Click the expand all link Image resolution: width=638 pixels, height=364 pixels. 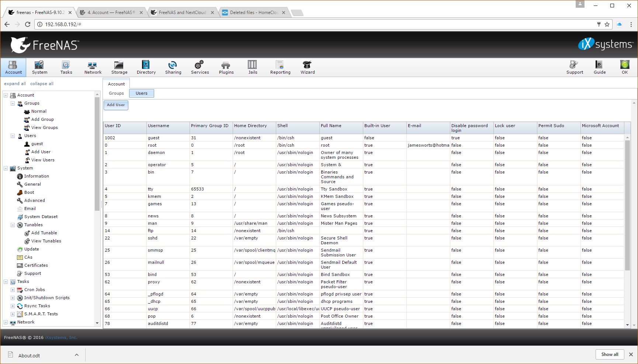pyautogui.click(x=15, y=84)
